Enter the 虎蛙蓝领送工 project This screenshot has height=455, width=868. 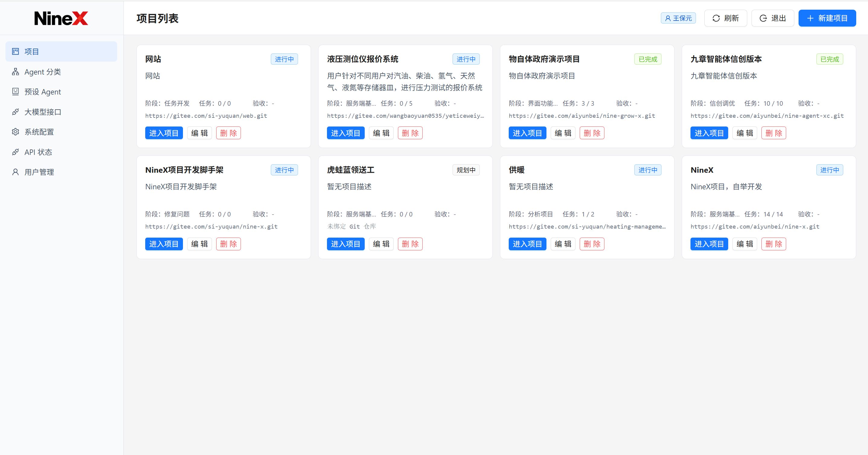tap(346, 244)
